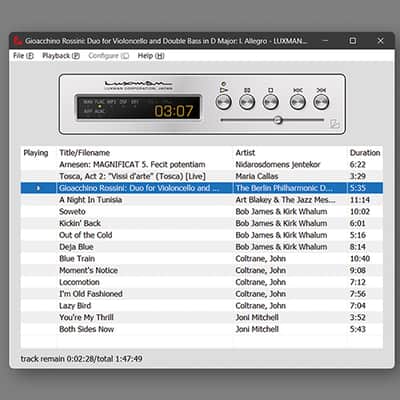Click artist Maria Callas
This screenshot has height=400, width=400.
click(x=257, y=176)
